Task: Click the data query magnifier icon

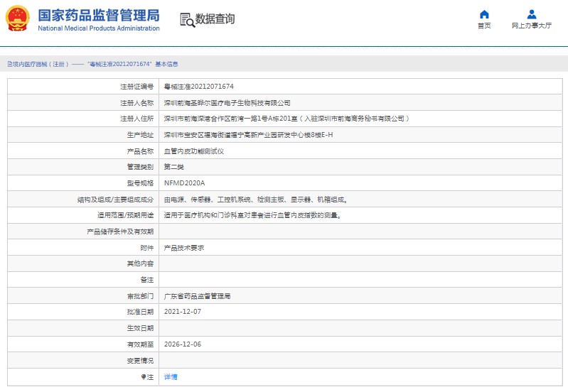Action: pos(187,20)
